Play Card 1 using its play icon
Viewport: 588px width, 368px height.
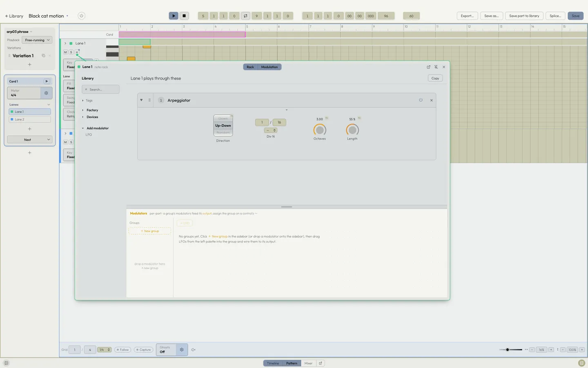tap(47, 81)
